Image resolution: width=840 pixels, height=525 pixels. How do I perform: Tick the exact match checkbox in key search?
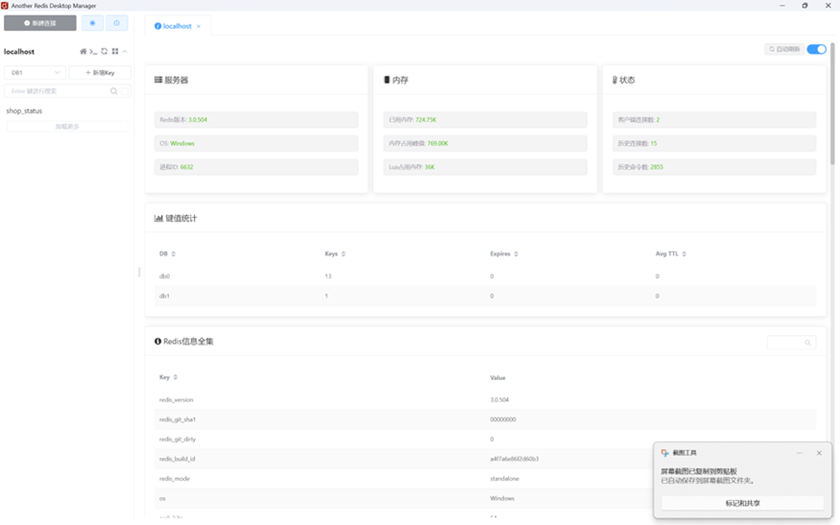[x=125, y=91]
